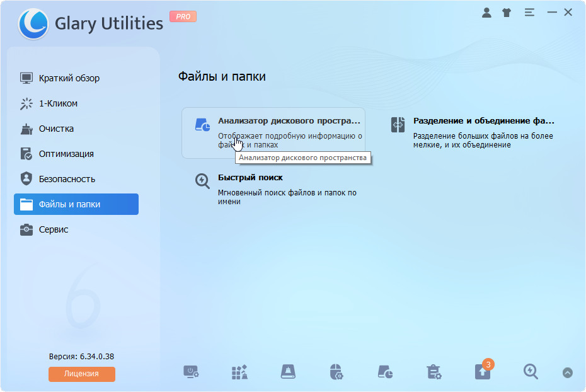This screenshot has height=392, width=586.
Task: Open Оптимизация in the sidebar
Action: (x=66, y=154)
